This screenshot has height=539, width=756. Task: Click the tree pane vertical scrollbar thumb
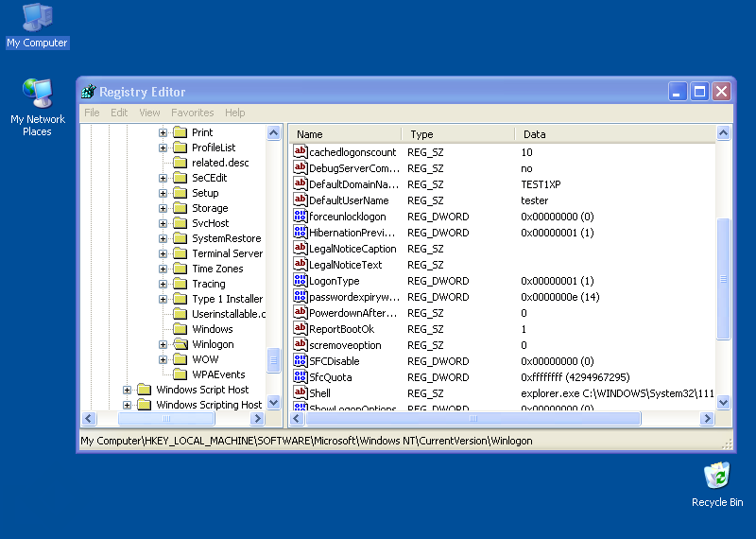click(274, 360)
